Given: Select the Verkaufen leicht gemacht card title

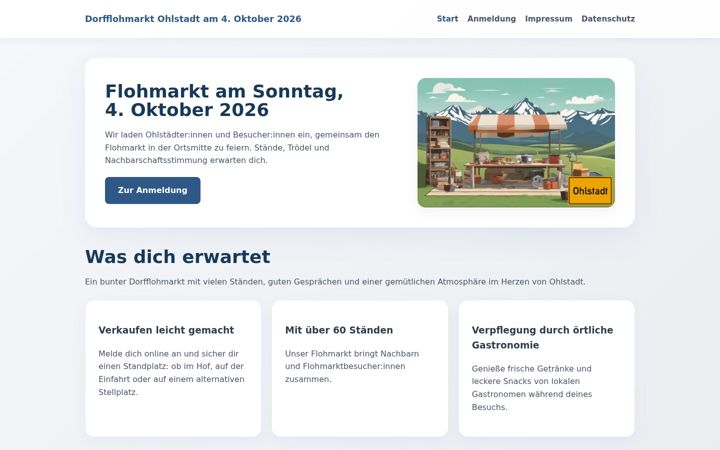Looking at the screenshot, I should click(166, 330).
